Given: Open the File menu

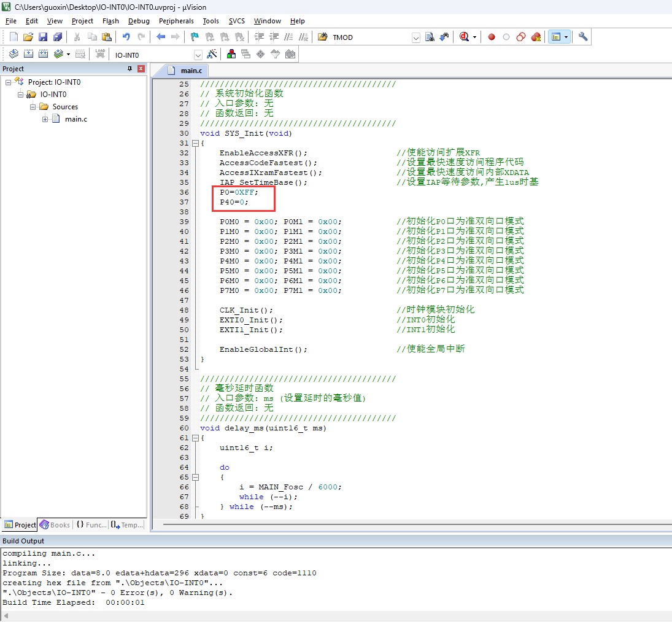Looking at the screenshot, I should [x=10, y=21].
